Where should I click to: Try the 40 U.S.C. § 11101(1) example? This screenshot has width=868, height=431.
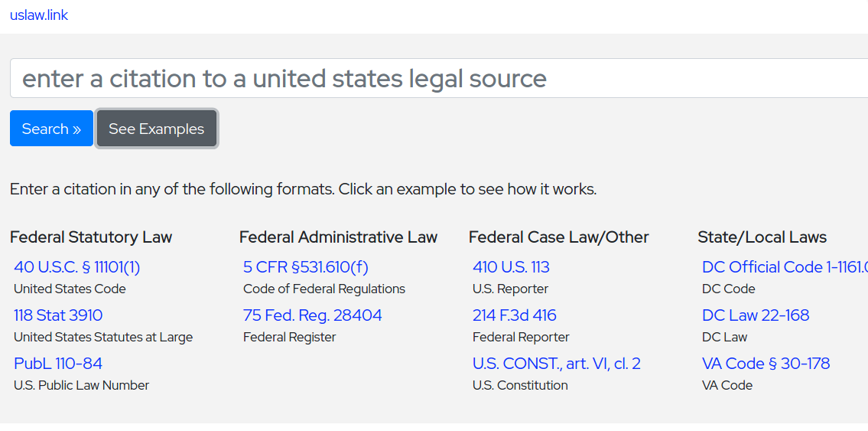[77, 267]
